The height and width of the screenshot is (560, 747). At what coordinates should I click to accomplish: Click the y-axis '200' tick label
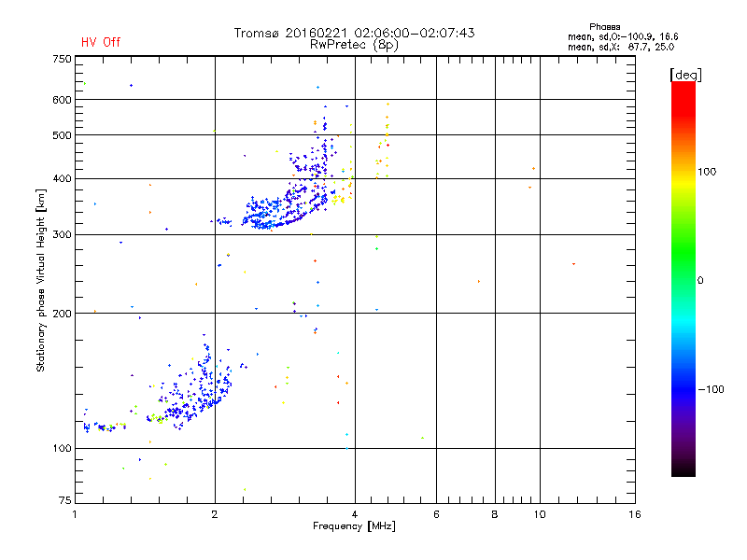[x=62, y=314]
